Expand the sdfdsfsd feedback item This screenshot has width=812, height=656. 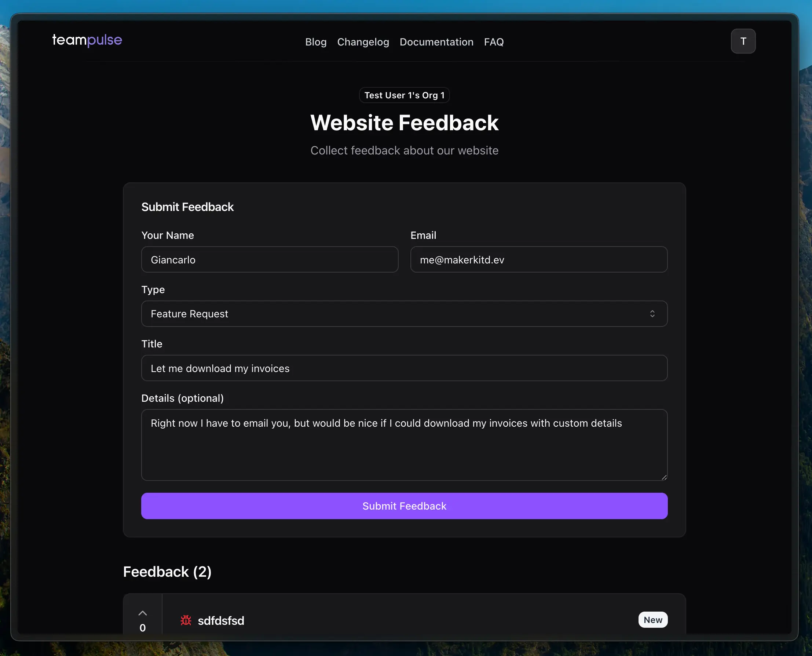coord(221,620)
